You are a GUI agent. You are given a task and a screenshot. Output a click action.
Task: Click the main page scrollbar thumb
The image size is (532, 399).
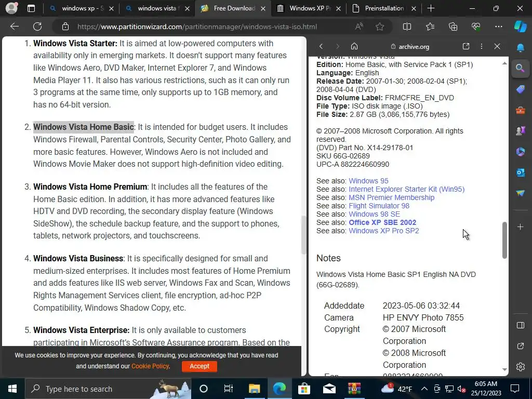[303, 235]
